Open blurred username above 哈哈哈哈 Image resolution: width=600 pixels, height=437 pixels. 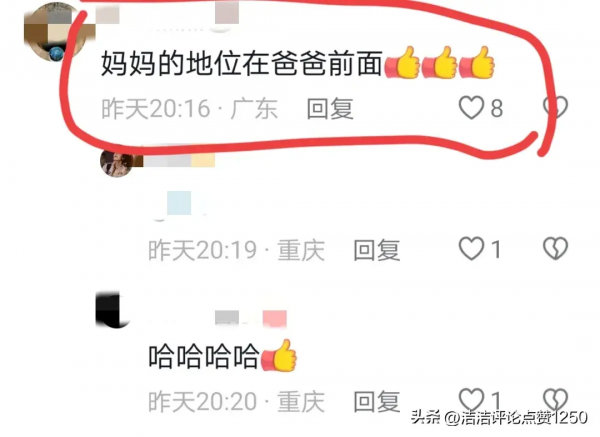(251, 318)
